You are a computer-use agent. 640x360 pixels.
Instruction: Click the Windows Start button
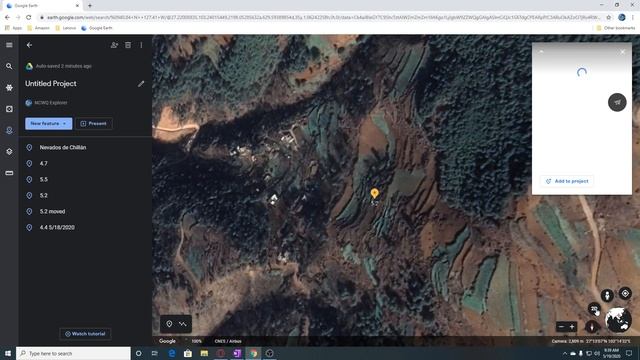pyautogui.click(x=8, y=353)
